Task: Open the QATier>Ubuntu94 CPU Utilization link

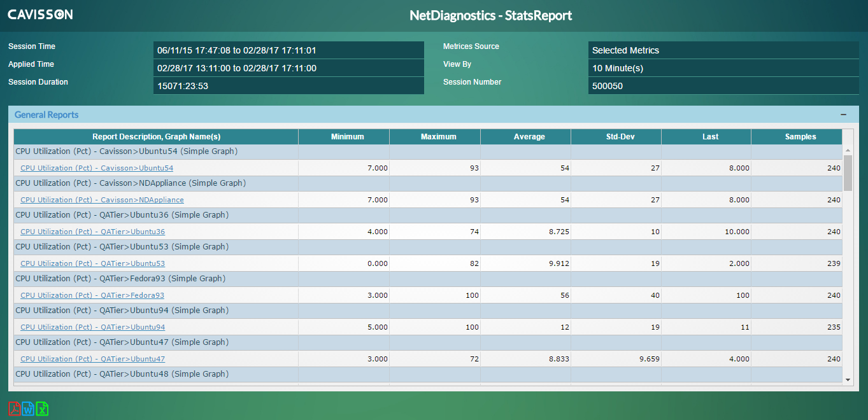Action: (x=92, y=327)
